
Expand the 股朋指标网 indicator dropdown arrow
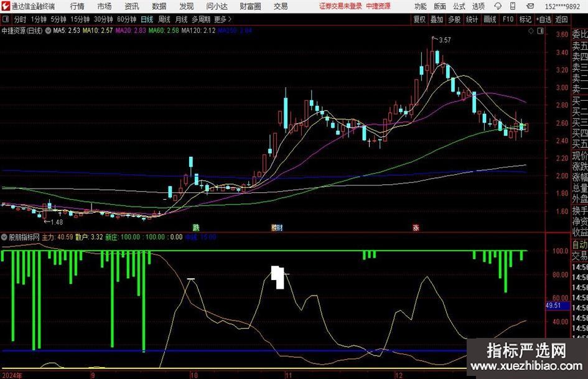pyautogui.click(x=4, y=237)
